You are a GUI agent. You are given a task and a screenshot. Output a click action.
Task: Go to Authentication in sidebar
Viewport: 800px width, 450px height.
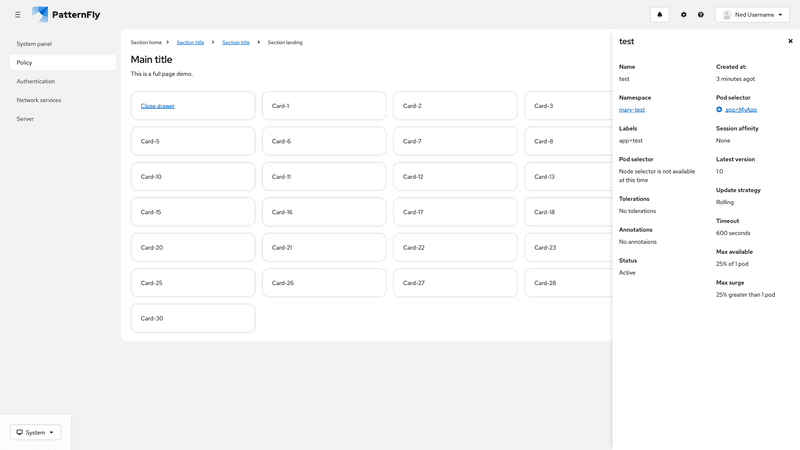[x=36, y=81]
